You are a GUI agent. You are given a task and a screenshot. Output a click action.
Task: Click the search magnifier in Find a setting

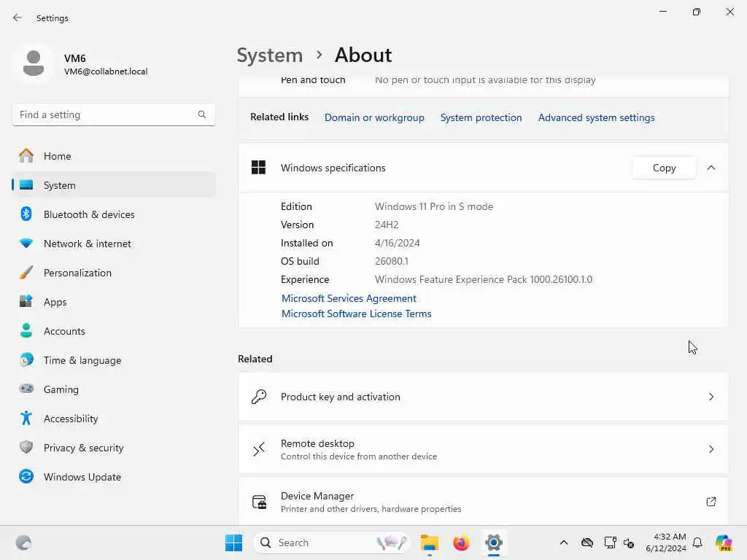coord(202,114)
